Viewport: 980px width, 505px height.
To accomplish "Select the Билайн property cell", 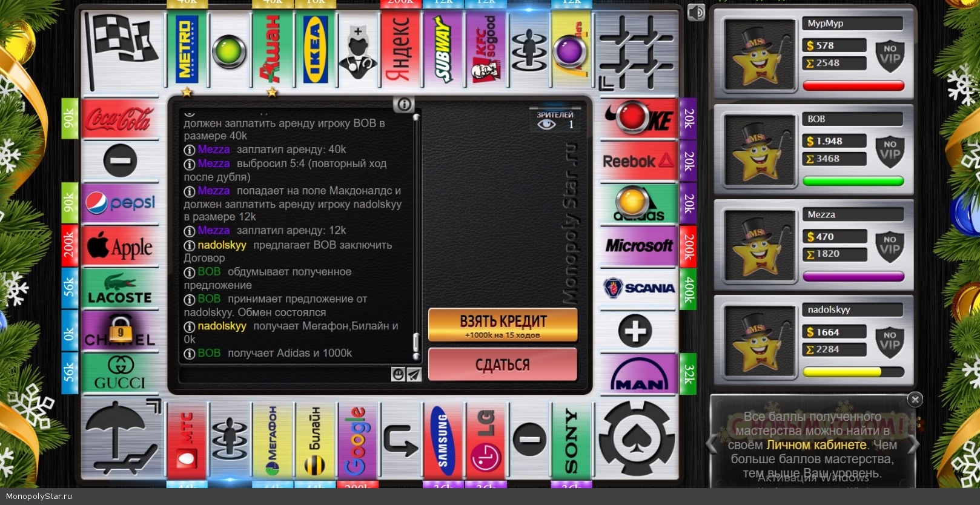I will (315, 440).
